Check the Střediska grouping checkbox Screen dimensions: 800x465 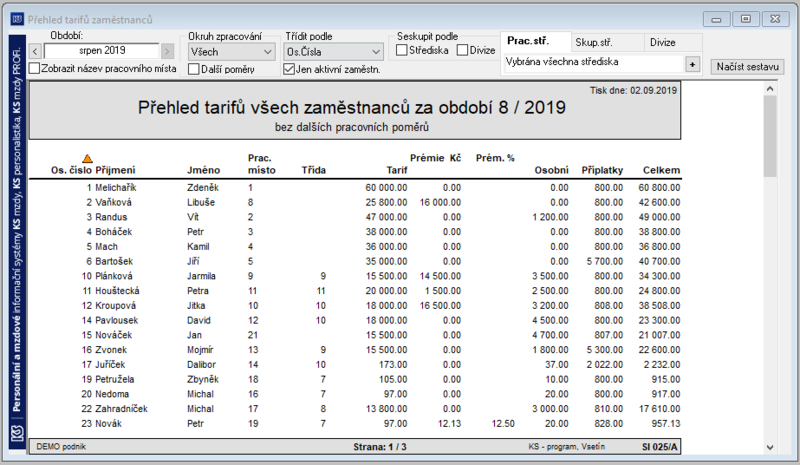point(402,50)
